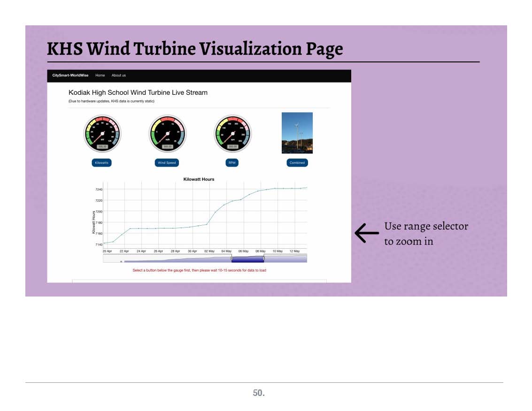Select the RPM button

(x=232, y=163)
